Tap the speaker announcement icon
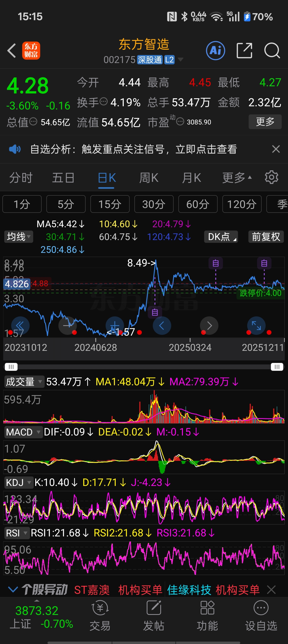The width and height of the screenshot is (288, 644). click(x=15, y=149)
